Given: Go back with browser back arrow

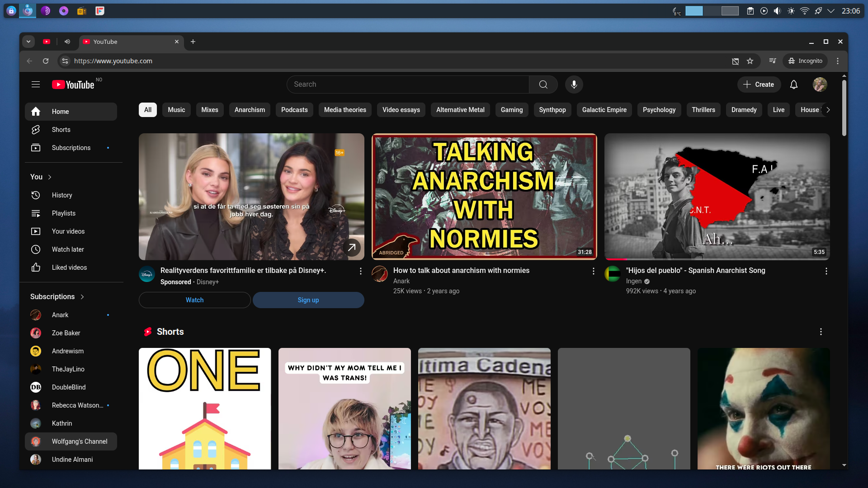Looking at the screenshot, I should tap(29, 61).
